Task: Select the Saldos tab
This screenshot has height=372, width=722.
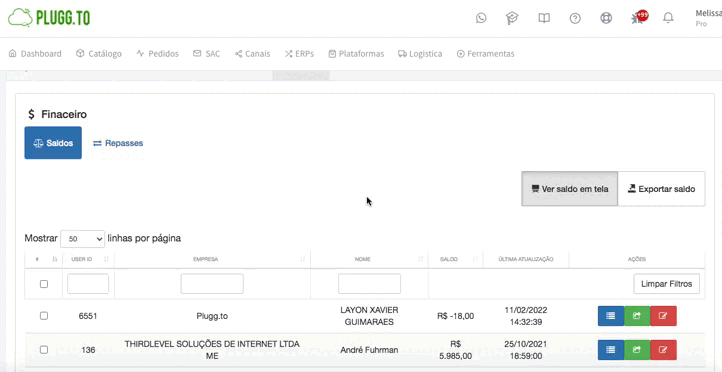Action: [x=53, y=143]
